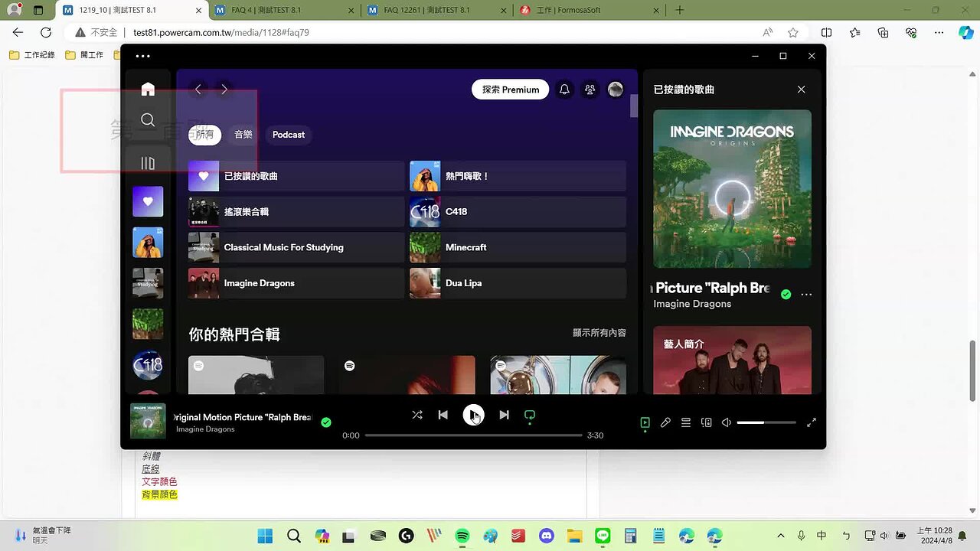The height and width of the screenshot is (551, 980).
Task: Open the Windows Start menu
Action: (x=265, y=536)
